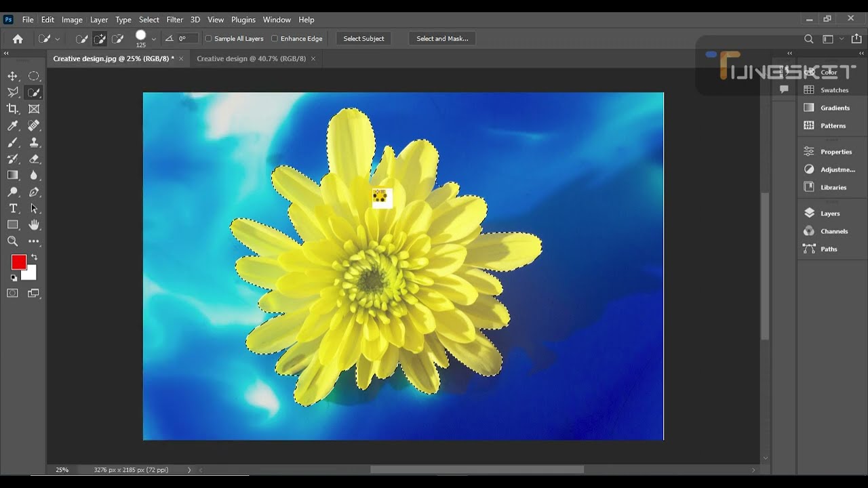The image size is (868, 488).
Task: Switch to Creative design @ 40.7% tab
Action: pyautogui.click(x=251, y=59)
